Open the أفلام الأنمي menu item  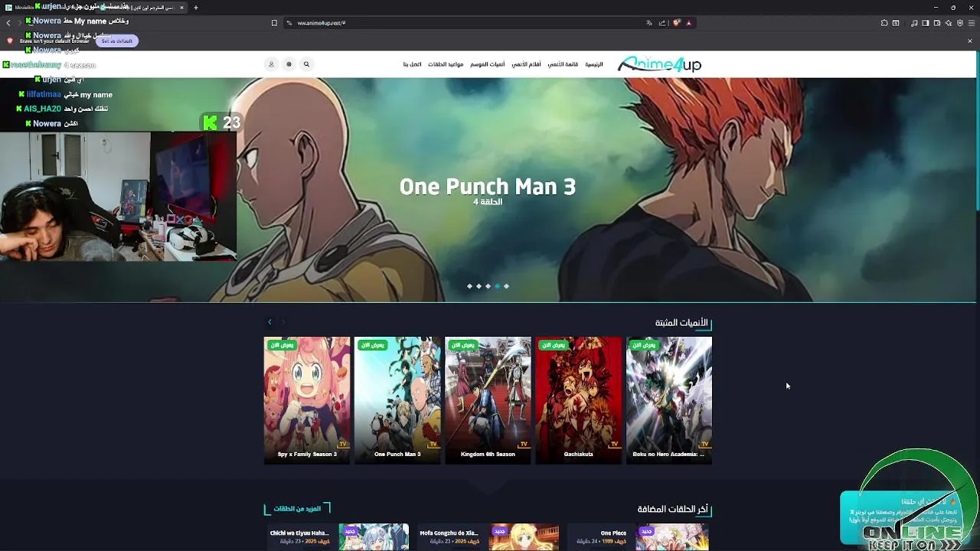(x=526, y=64)
